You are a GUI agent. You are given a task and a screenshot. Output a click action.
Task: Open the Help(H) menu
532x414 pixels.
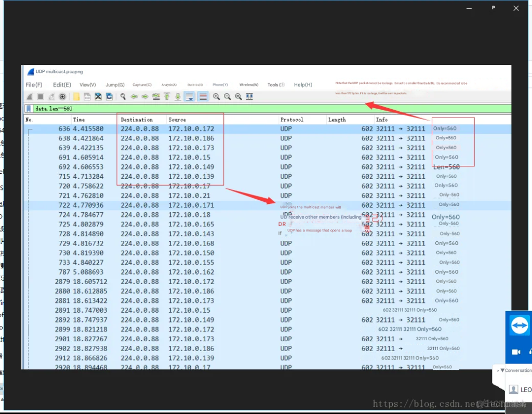click(x=303, y=85)
